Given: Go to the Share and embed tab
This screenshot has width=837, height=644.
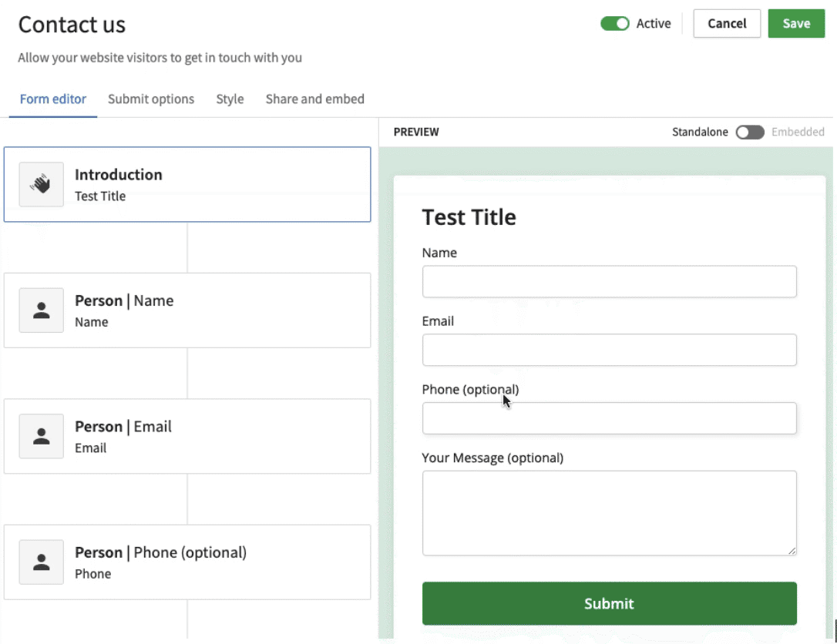Looking at the screenshot, I should point(314,99).
